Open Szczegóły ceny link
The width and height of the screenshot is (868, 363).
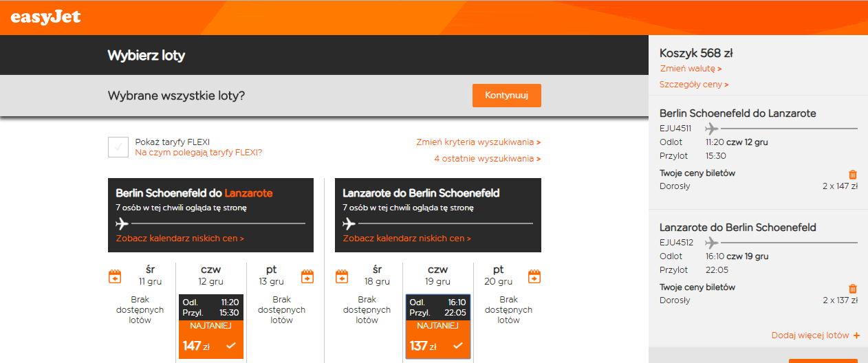pyautogui.click(x=694, y=85)
